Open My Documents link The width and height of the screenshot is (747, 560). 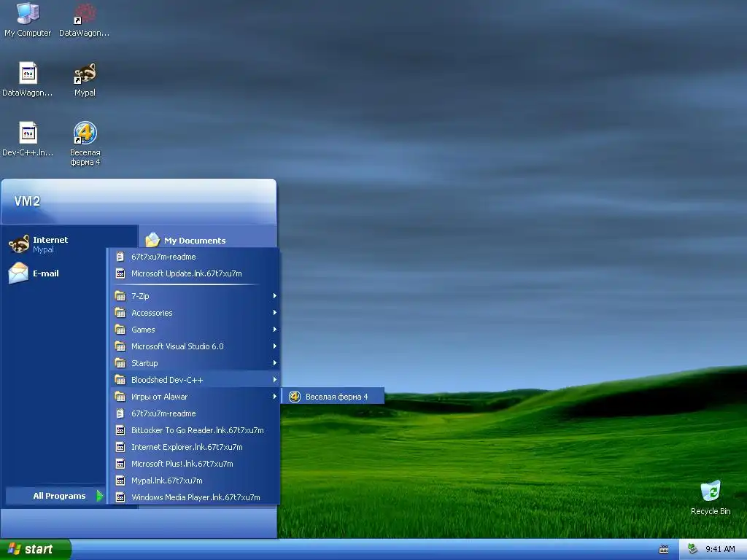(195, 241)
